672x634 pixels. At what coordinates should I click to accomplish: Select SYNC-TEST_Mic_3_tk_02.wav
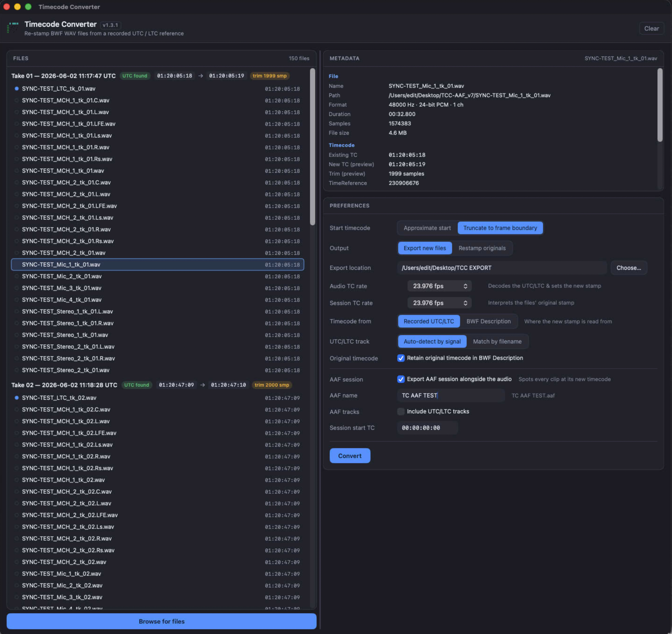point(158,597)
